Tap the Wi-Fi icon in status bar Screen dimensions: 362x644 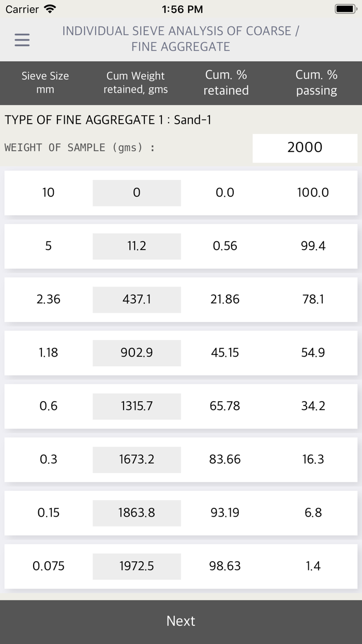pos(50,9)
